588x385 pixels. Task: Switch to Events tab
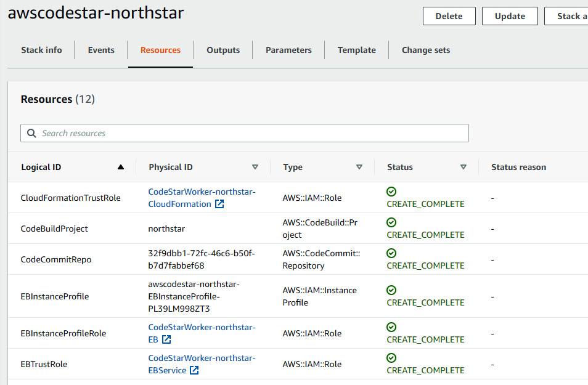point(101,50)
